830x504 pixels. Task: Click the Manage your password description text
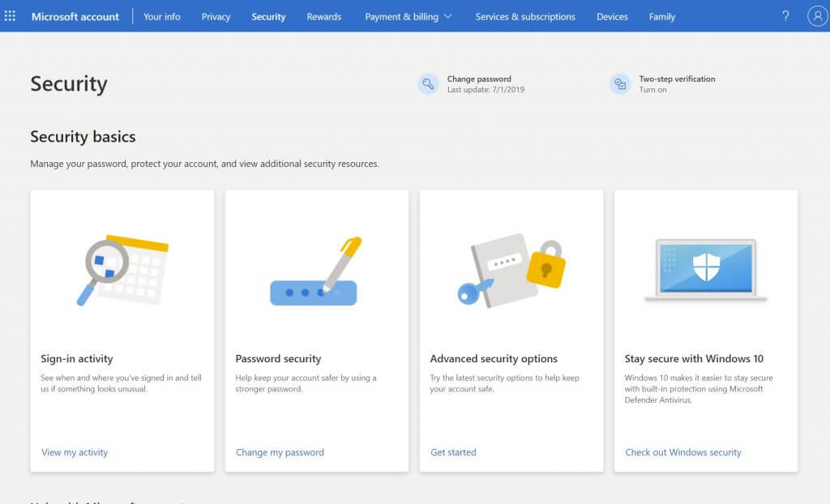pos(204,164)
